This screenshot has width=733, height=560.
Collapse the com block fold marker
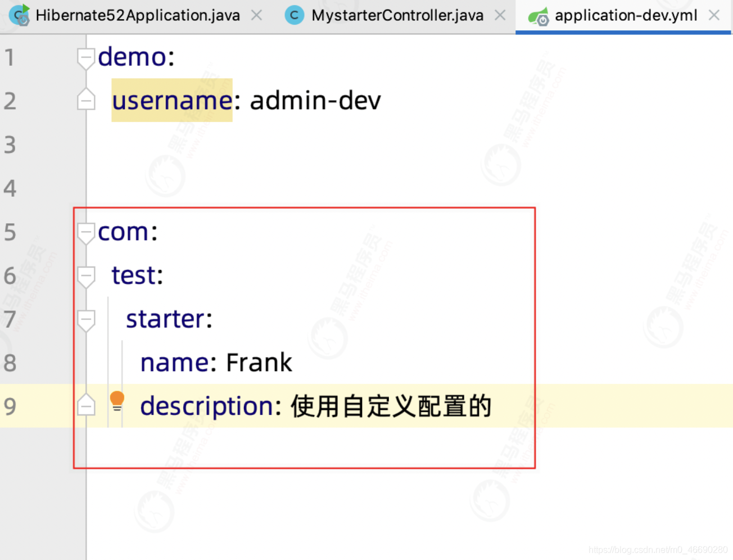[86, 233]
